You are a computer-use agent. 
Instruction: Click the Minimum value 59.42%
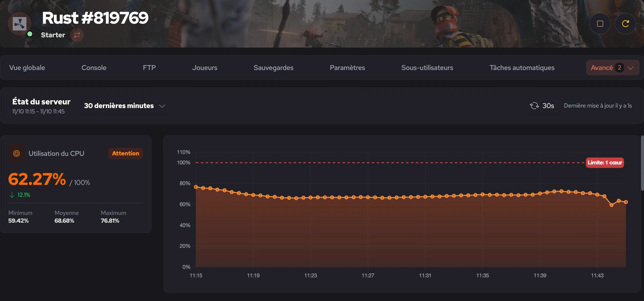tap(18, 221)
